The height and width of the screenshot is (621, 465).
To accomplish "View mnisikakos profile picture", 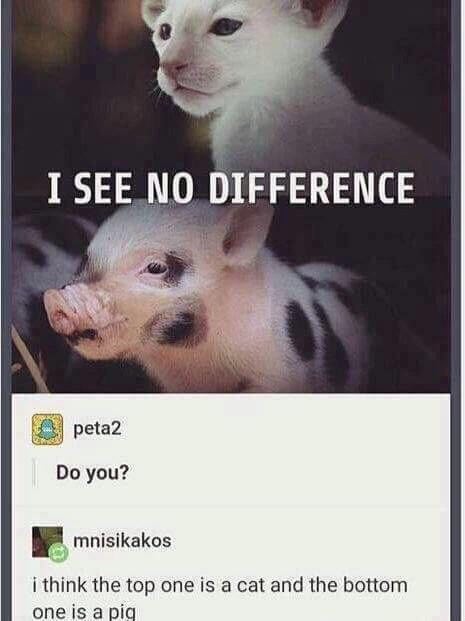I will (47, 542).
